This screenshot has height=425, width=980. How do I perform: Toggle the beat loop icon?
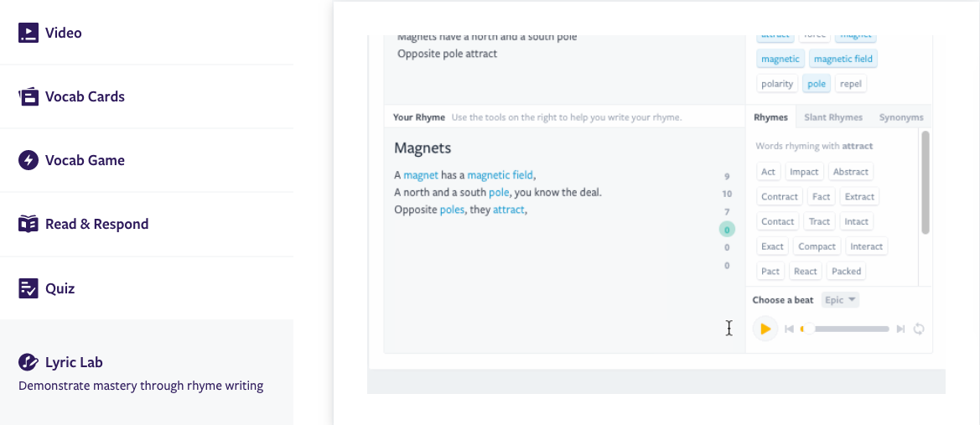point(919,329)
